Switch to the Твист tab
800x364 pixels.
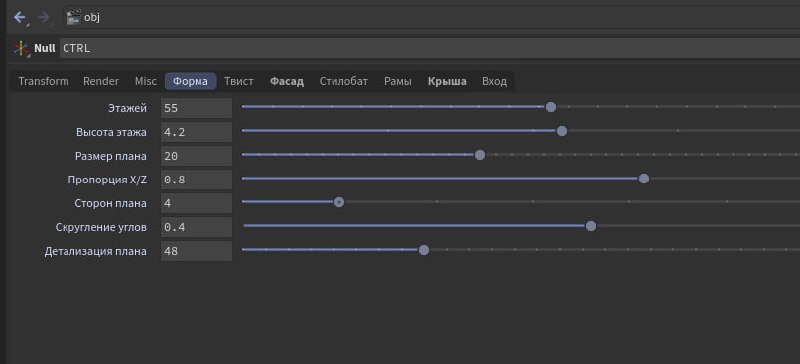point(239,81)
